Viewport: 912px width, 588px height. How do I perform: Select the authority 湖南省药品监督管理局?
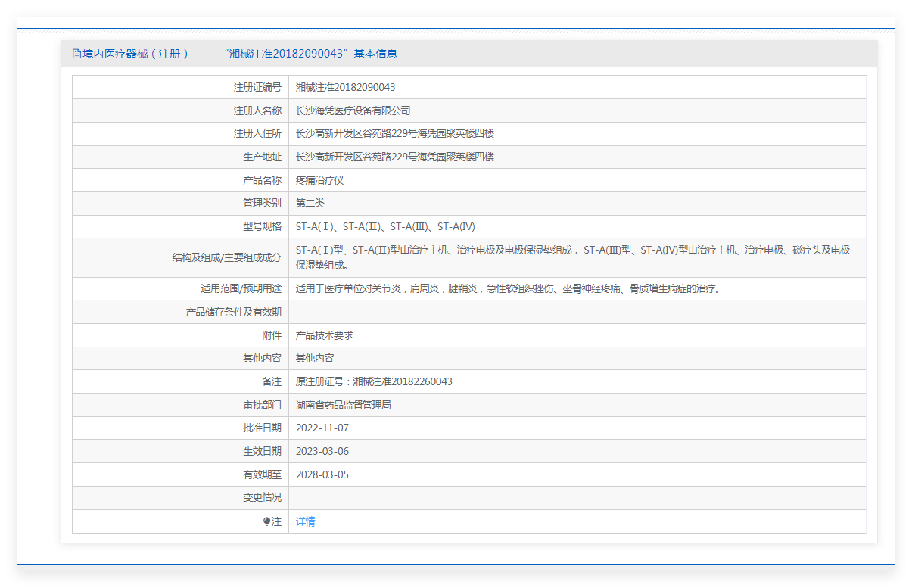tap(344, 405)
